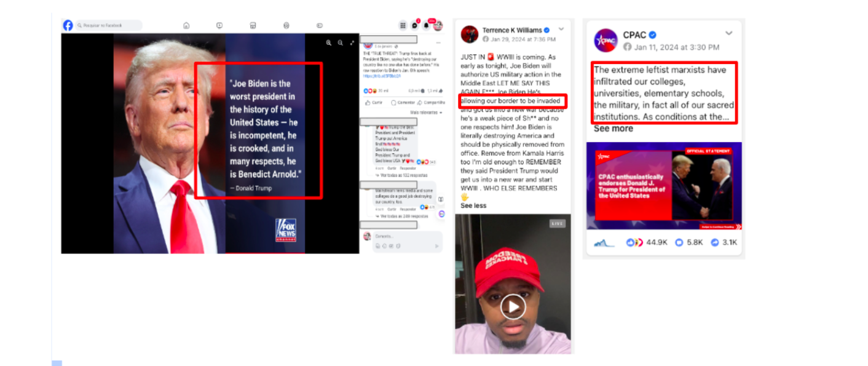Play the Terrence K Williams live video
Screen dimensions: 868x366
(x=513, y=306)
